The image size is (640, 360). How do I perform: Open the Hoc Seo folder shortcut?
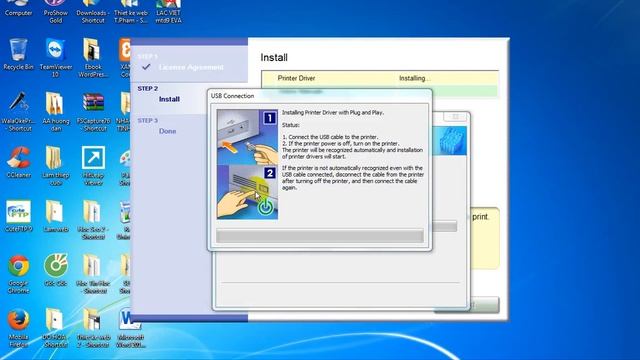[93, 219]
